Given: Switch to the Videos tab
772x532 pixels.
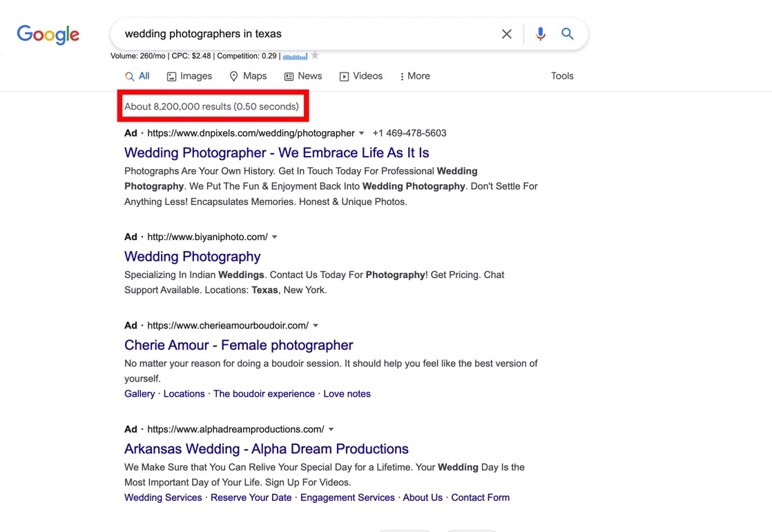Looking at the screenshot, I should [361, 77].
